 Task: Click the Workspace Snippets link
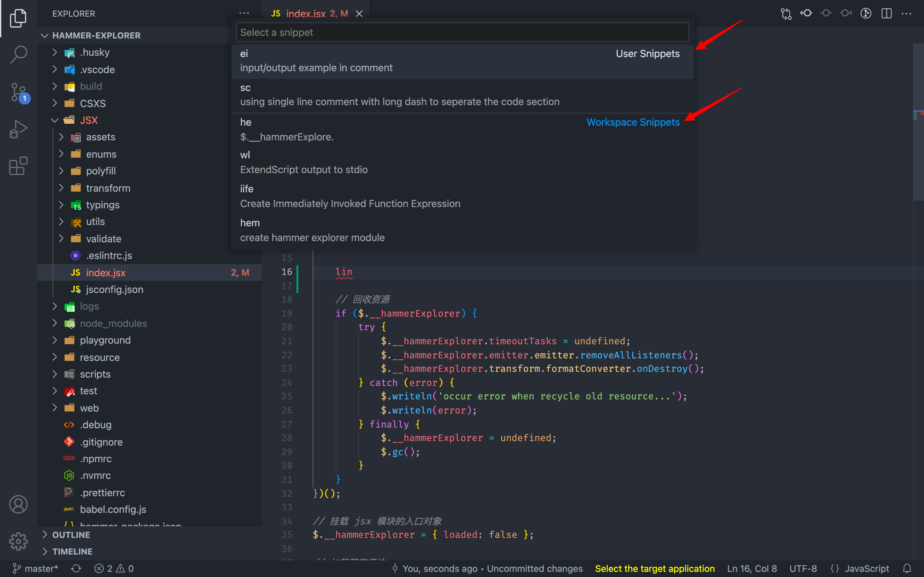633,122
